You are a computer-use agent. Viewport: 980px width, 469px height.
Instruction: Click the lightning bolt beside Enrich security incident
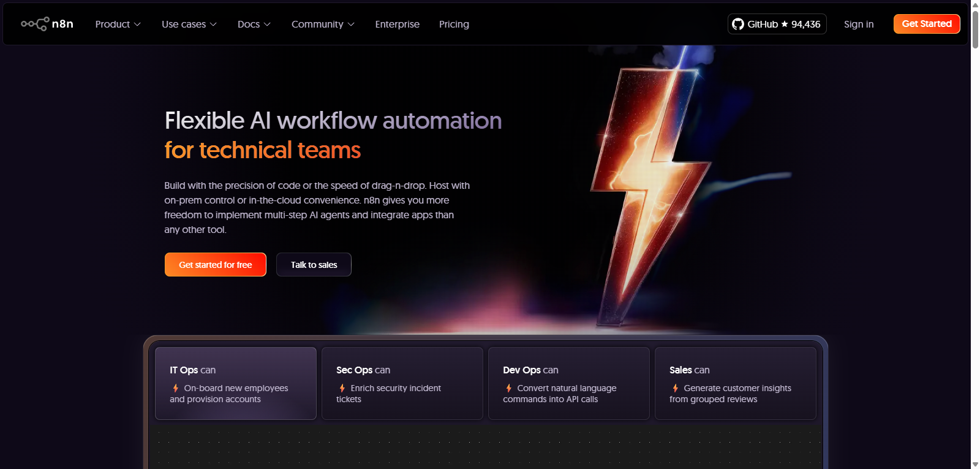[x=342, y=388]
